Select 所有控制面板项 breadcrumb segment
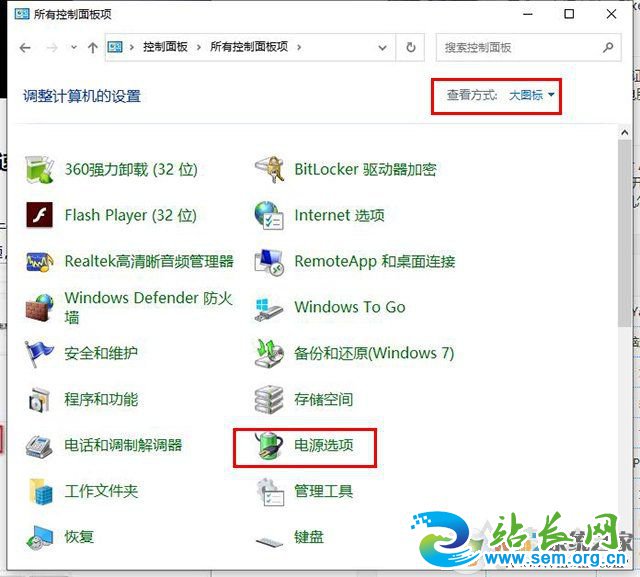The image size is (640, 577). 249,47
